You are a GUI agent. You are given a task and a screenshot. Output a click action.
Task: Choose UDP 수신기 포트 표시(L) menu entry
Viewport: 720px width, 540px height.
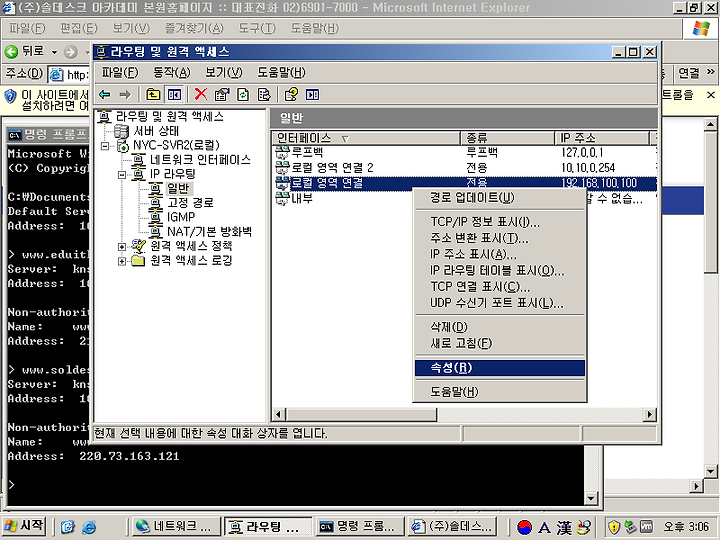pos(500,304)
